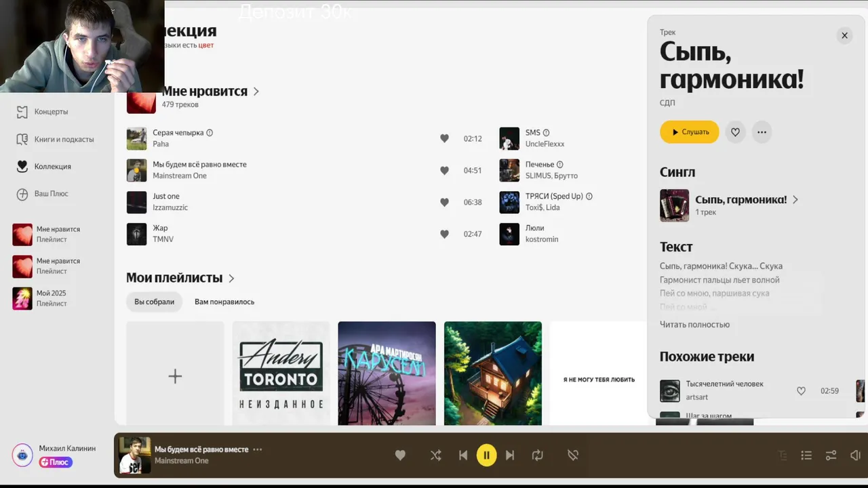
Task: Open the 'Карусели' playlist cover
Action: [387, 373]
